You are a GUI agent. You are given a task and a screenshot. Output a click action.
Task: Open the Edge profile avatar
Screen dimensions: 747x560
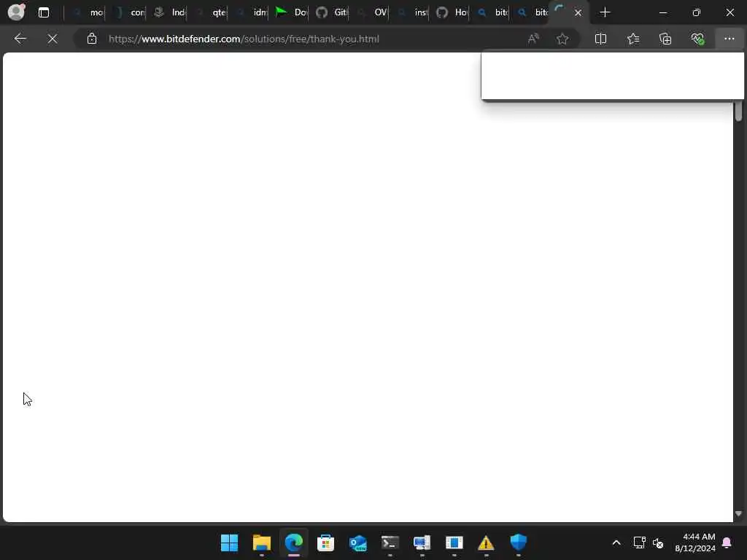coord(17,12)
